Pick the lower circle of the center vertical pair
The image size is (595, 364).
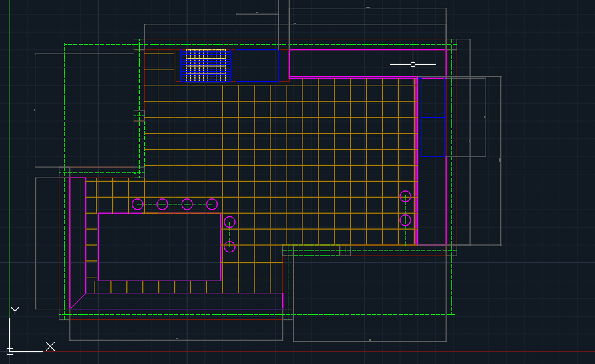pos(230,247)
